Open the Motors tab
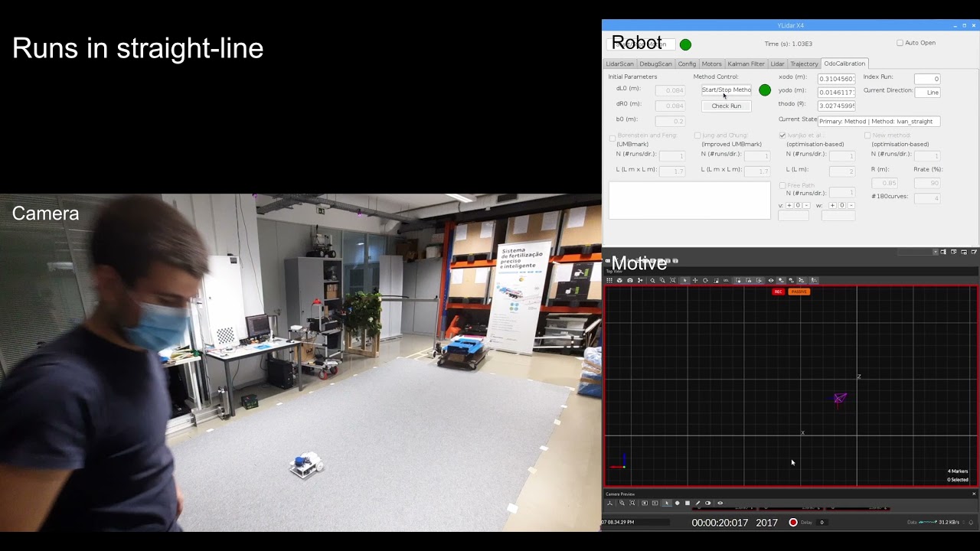This screenshot has width=980, height=551. (x=712, y=64)
